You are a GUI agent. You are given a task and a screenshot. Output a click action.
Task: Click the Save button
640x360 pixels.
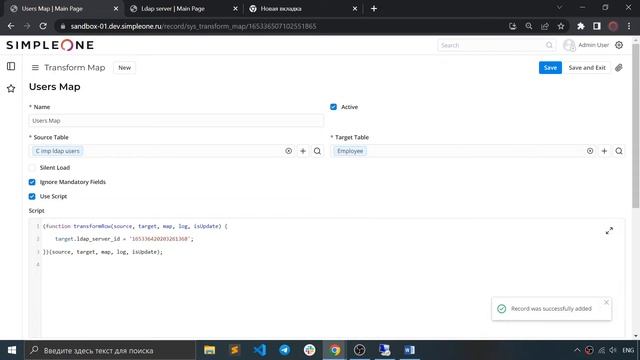(550, 68)
